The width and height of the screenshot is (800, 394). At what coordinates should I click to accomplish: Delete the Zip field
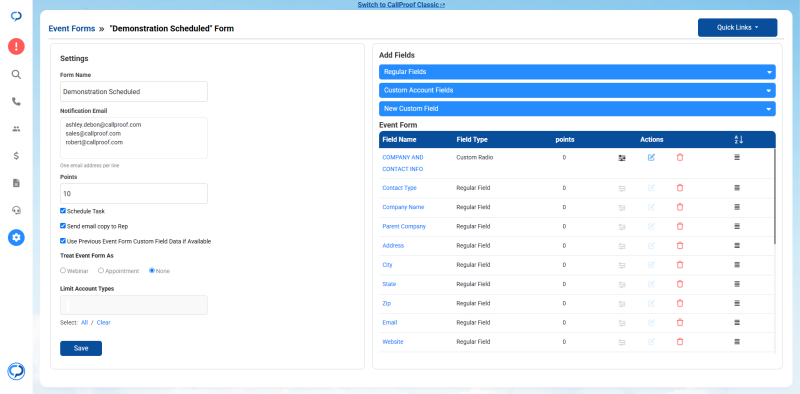680,303
